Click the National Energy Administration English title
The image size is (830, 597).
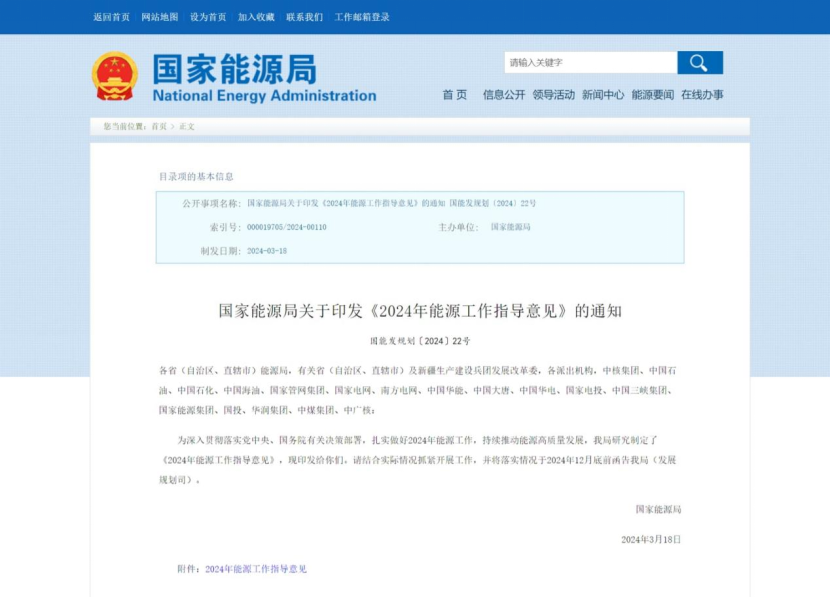tap(265, 96)
